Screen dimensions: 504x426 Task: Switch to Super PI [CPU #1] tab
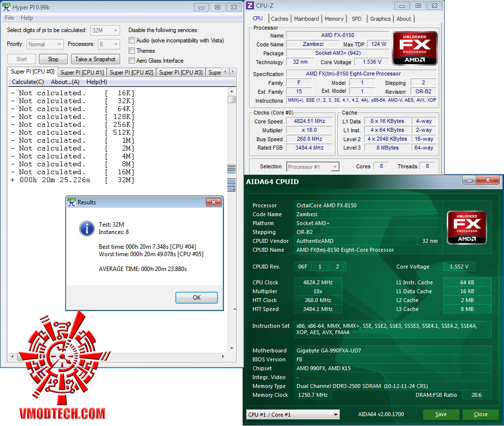[82, 73]
